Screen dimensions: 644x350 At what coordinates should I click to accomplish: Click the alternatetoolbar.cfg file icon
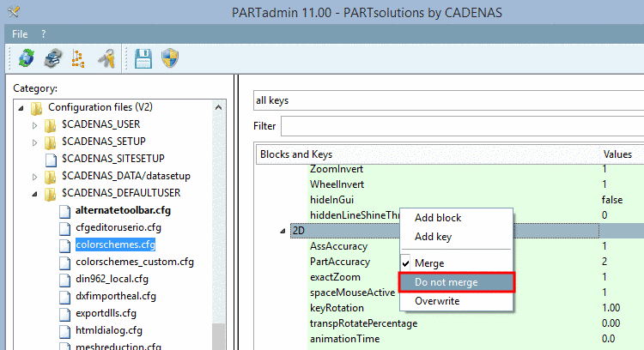64,211
